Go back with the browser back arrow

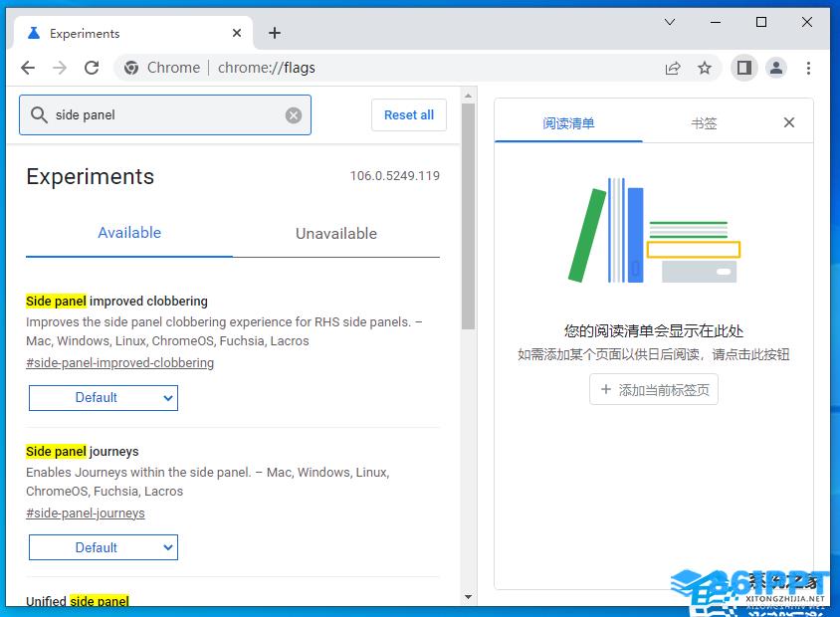pos(28,68)
